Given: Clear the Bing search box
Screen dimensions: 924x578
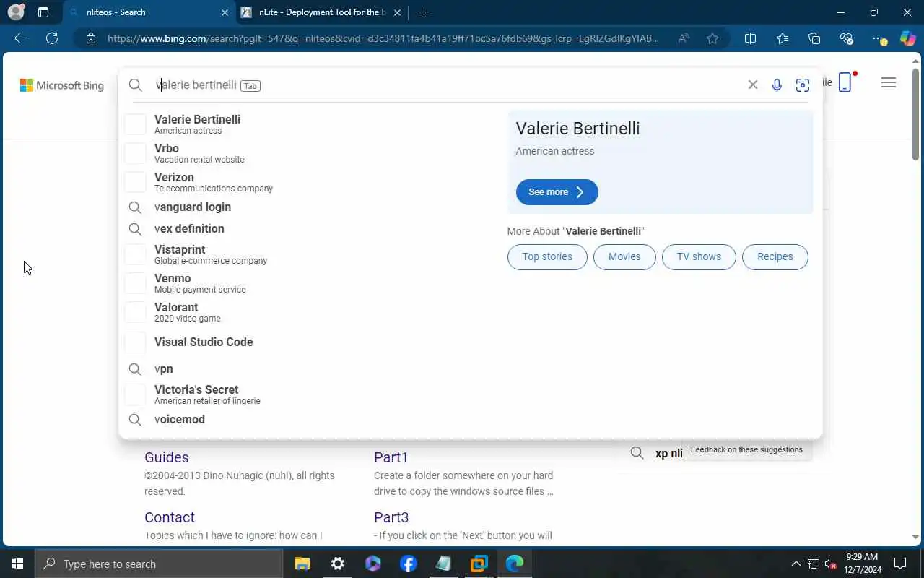Looking at the screenshot, I should point(753,85).
